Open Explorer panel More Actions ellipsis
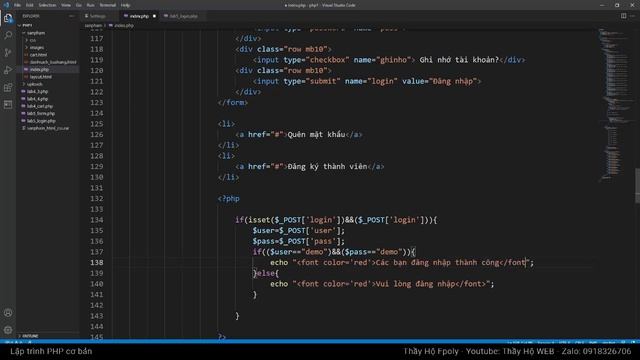640x360 pixels. [x=72, y=16]
